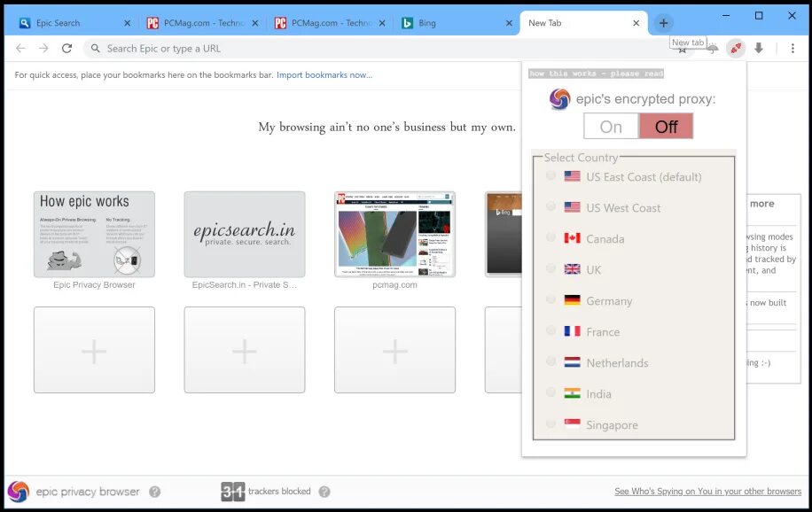Screen dimensions: 812x512
Task: Click the 'trackers blocked' label
Action: (x=279, y=492)
